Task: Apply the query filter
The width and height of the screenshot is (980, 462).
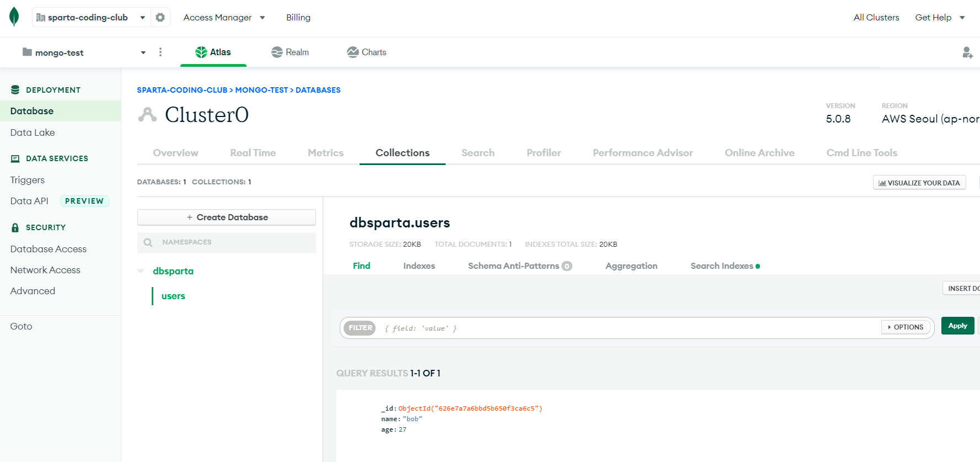Action: coord(958,326)
